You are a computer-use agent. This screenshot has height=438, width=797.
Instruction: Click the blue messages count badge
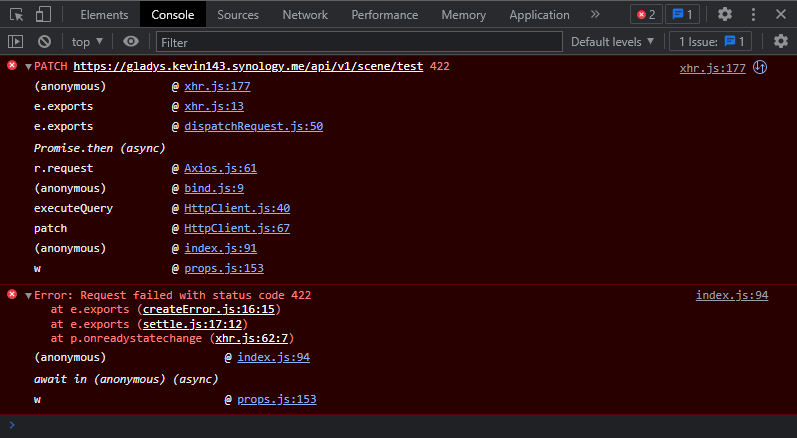[x=684, y=14]
